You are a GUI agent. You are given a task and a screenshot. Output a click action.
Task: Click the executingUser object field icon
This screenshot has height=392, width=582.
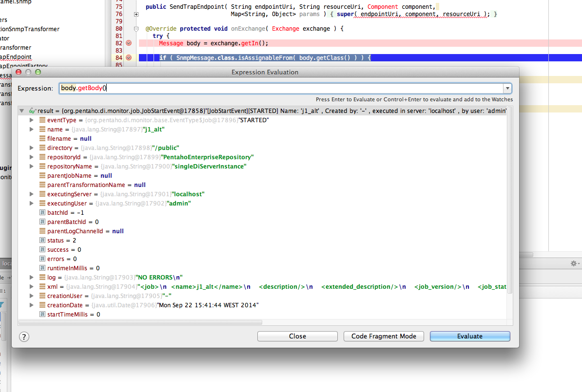tap(42, 203)
